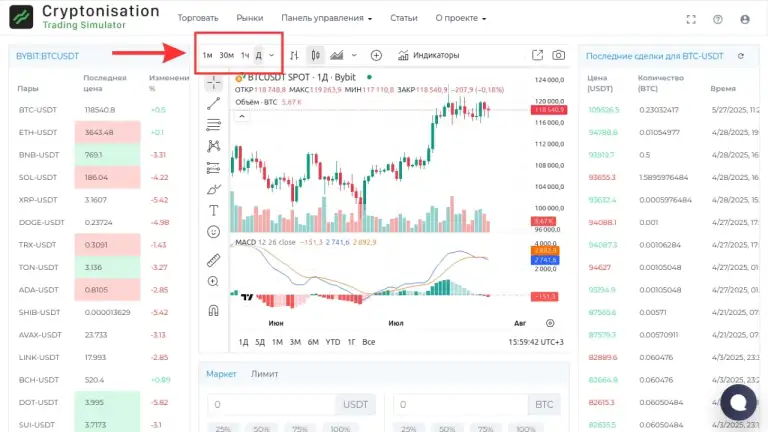
Task: Expand the timeframe interval dropdown arrow
Action: pos(272,55)
